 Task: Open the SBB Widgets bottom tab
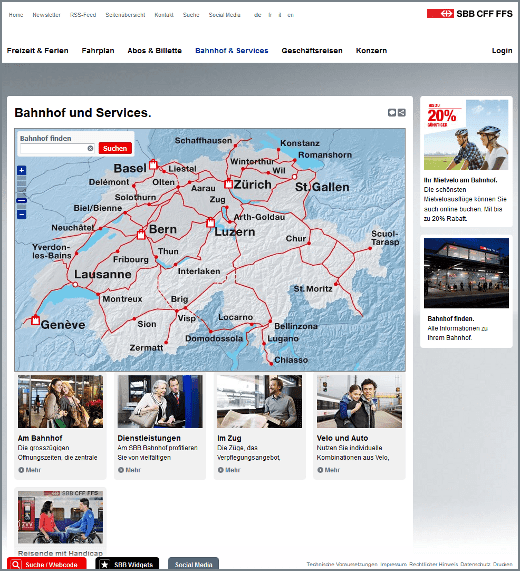127,564
